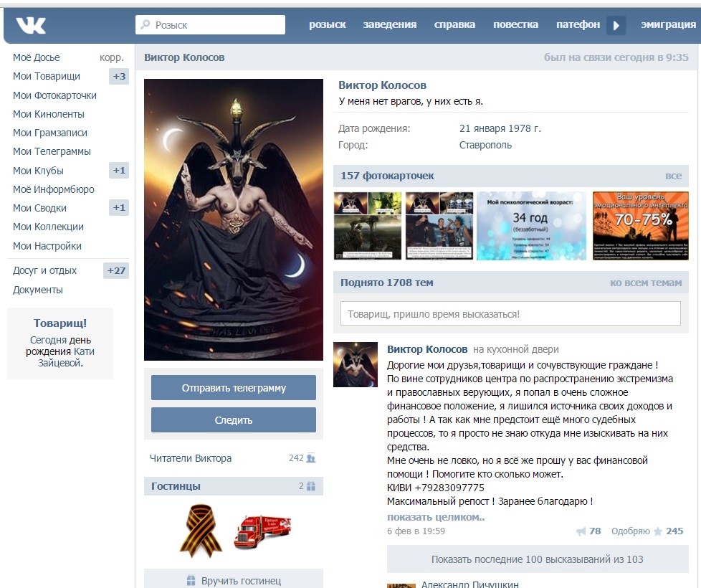
Task: Open the 70-75% photo thumbnail
Action: click(641, 226)
